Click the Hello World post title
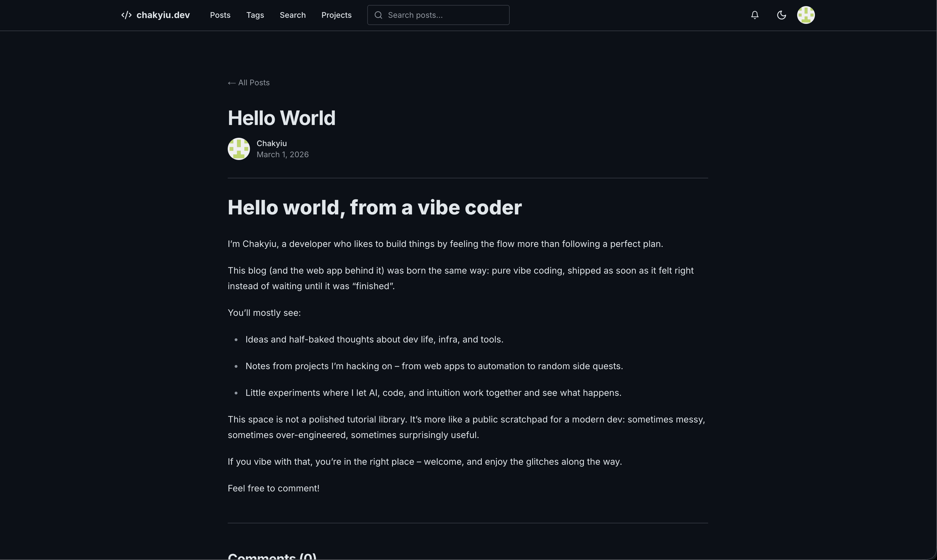 tap(281, 118)
